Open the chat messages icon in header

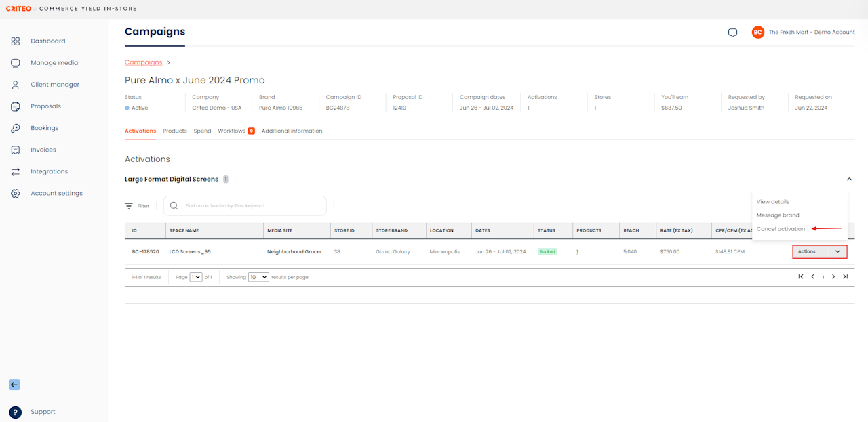click(x=732, y=33)
